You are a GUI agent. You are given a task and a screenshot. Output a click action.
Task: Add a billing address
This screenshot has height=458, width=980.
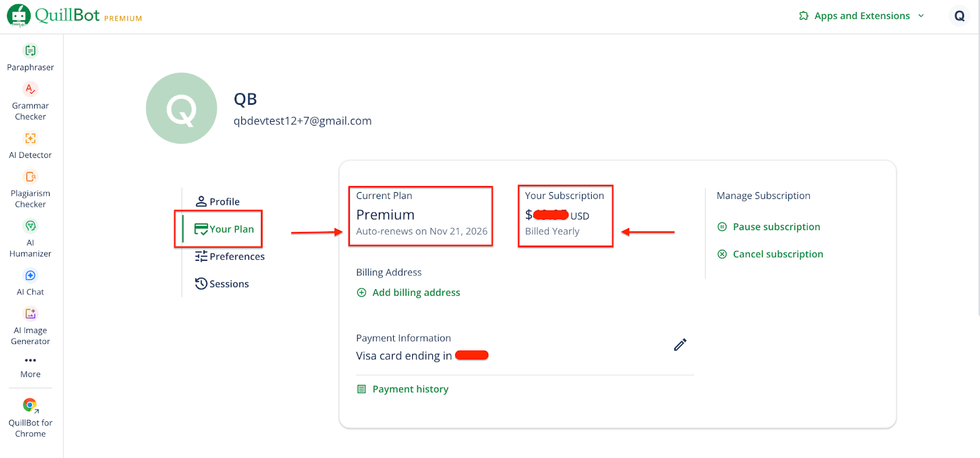coord(416,292)
